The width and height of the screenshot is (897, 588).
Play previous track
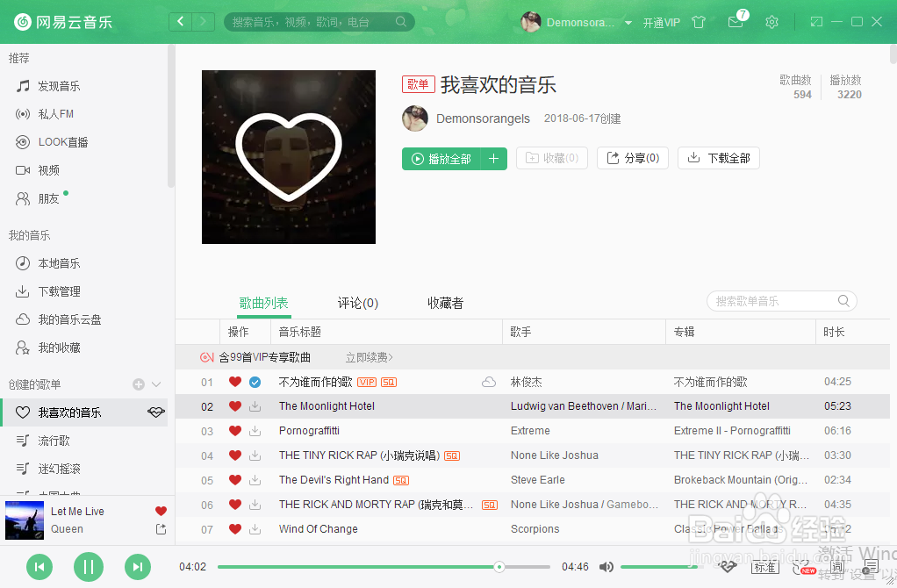(x=39, y=567)
